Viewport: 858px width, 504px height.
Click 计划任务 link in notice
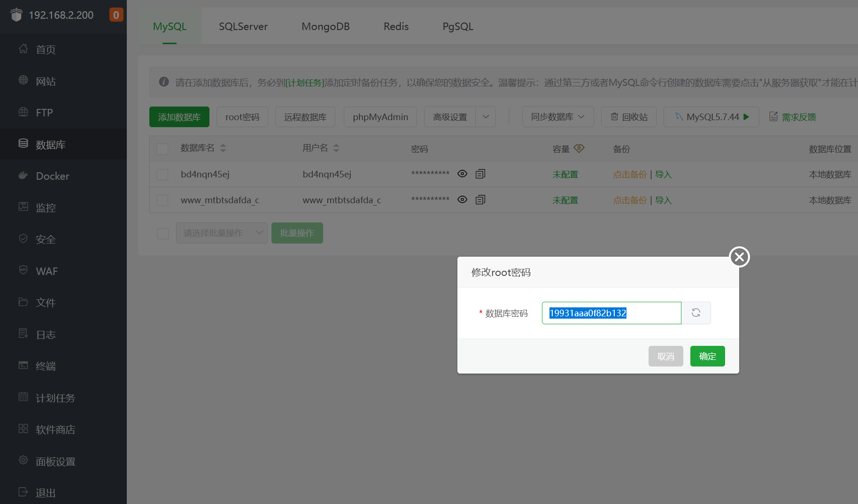[305, 83]
